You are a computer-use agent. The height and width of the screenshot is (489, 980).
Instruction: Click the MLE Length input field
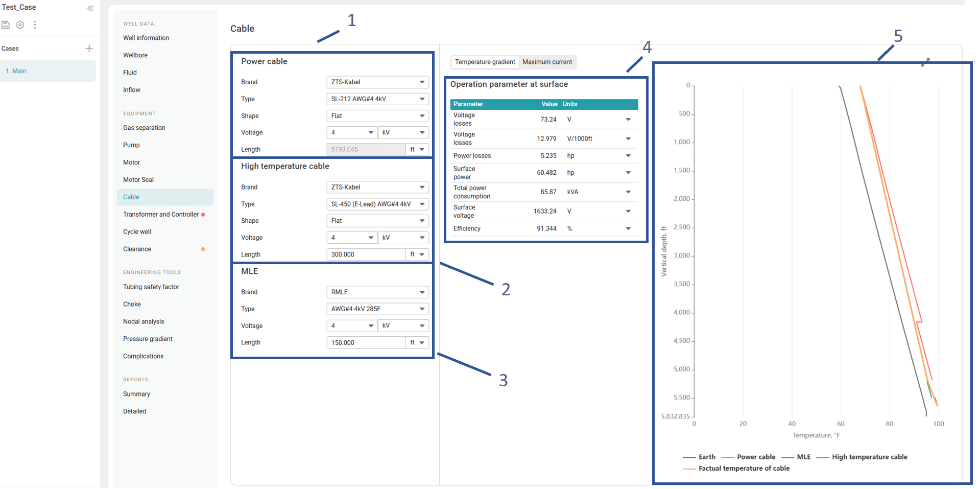(366, 343)
